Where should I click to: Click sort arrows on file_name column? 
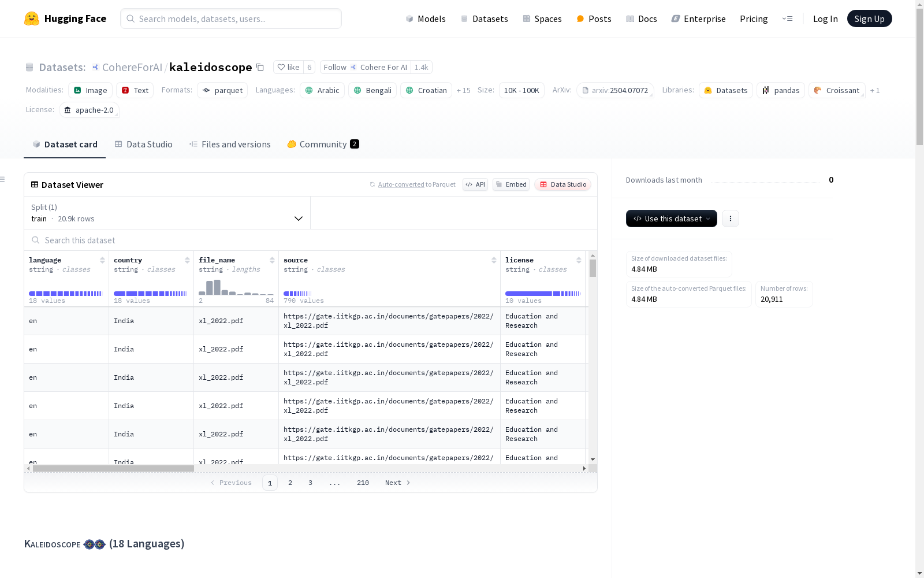tap(272, 260)
